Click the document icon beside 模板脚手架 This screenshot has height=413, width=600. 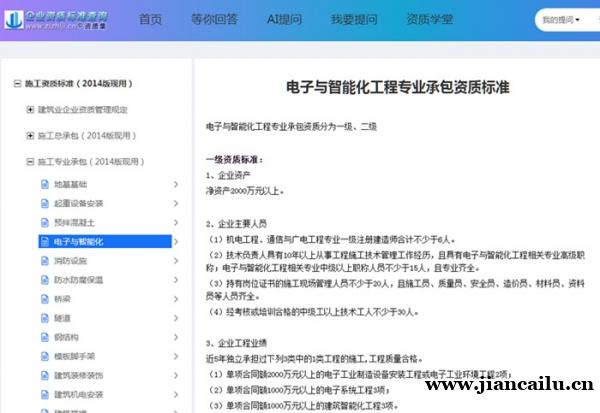[x=45, y=356]
